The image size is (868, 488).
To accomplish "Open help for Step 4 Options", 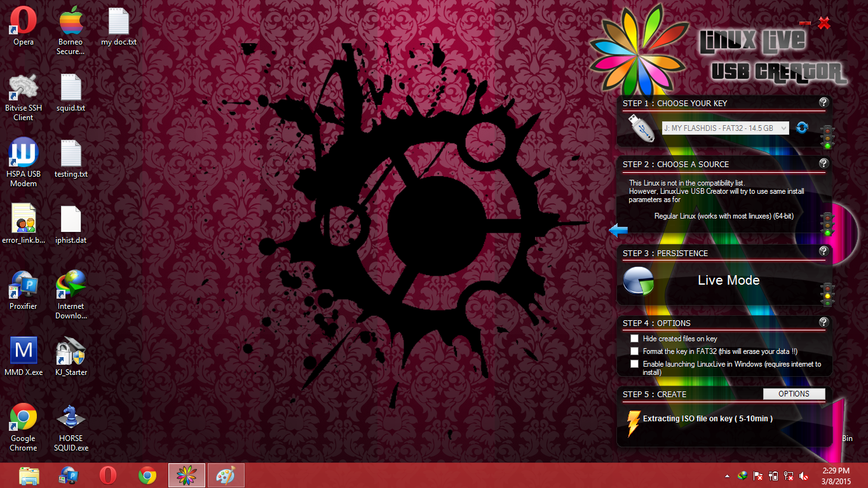I will [x=824, y=322].
